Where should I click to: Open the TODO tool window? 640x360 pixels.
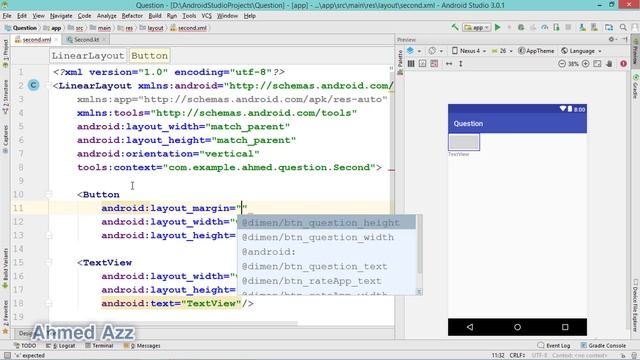(25, 345)
